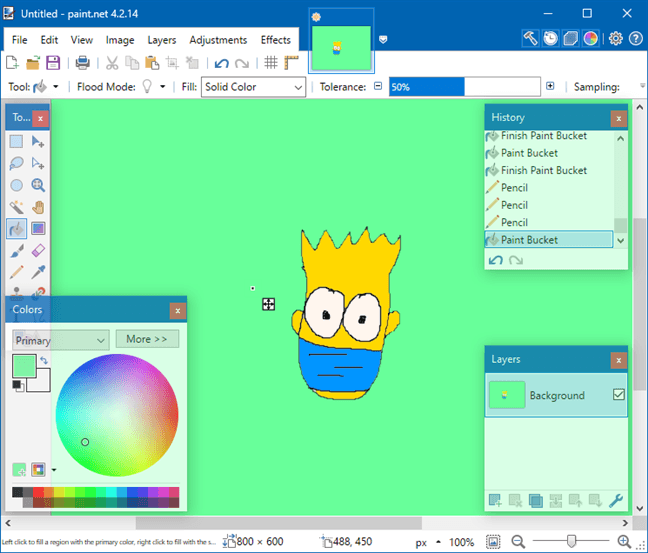Toggle the Layers window visibility
648x553 pixels.
coord(571,38)
